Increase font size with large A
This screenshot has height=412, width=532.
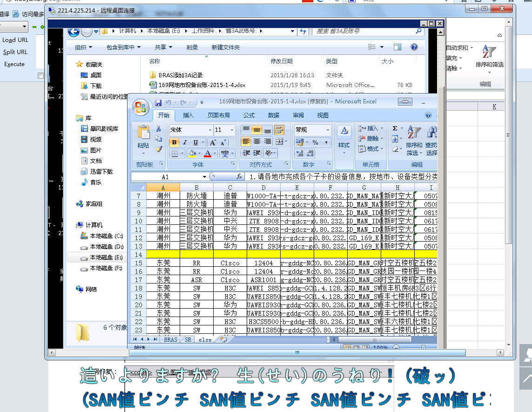[x=213, y=142]
